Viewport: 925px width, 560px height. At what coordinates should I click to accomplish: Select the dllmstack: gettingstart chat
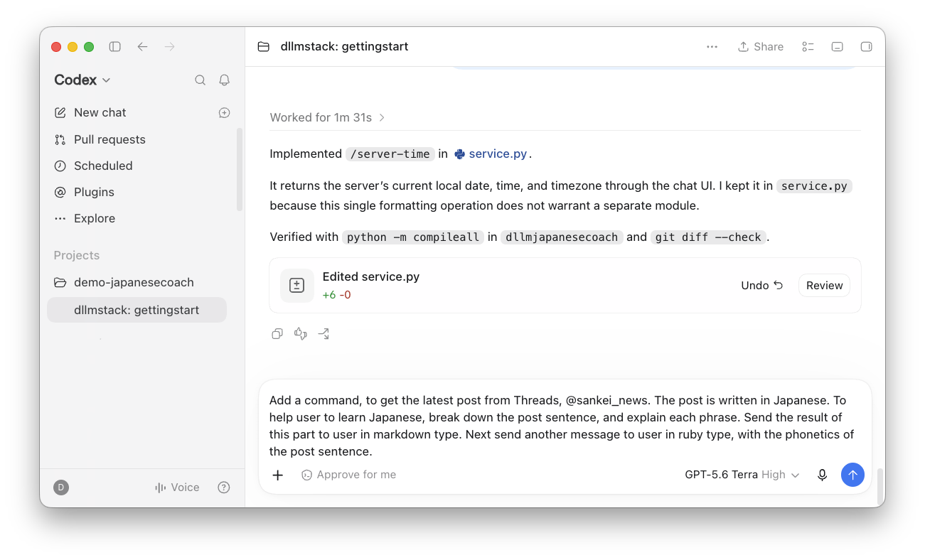coord(137,311)
